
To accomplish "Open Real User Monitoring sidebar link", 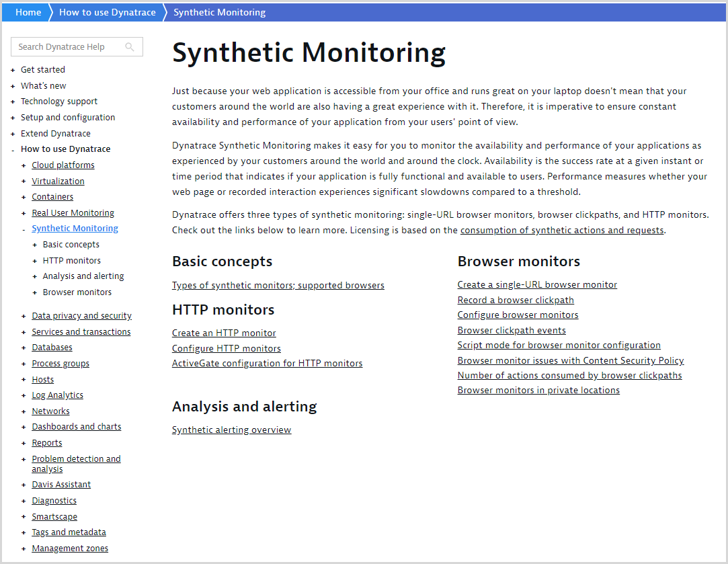I will [73, 213].
